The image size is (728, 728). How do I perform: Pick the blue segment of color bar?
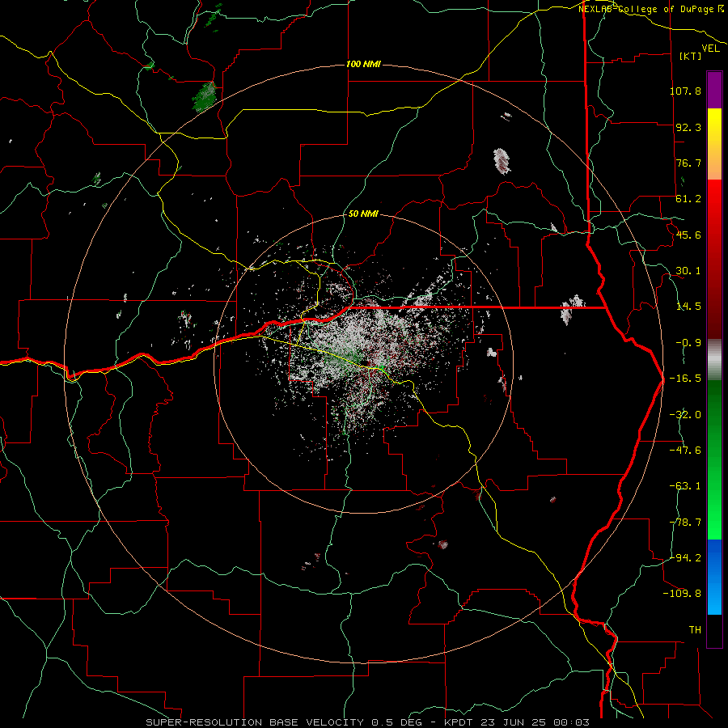tap(714, 577)
